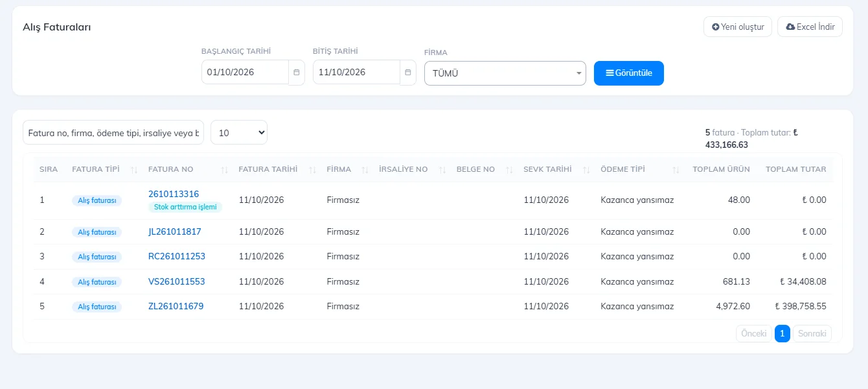Select page 1 in pagination
Screen dimensions: 868x389
pyautogui.click(x=782, y=333)
